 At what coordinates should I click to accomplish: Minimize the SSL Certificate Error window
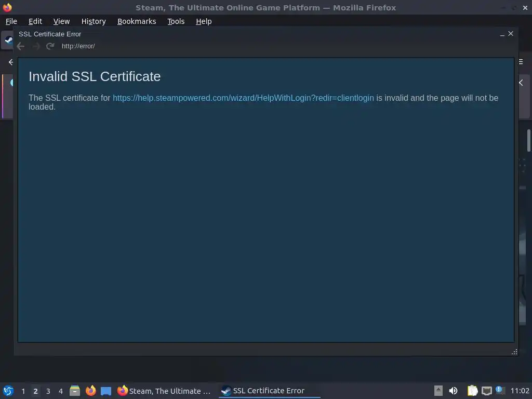click(x=502, y=34)
